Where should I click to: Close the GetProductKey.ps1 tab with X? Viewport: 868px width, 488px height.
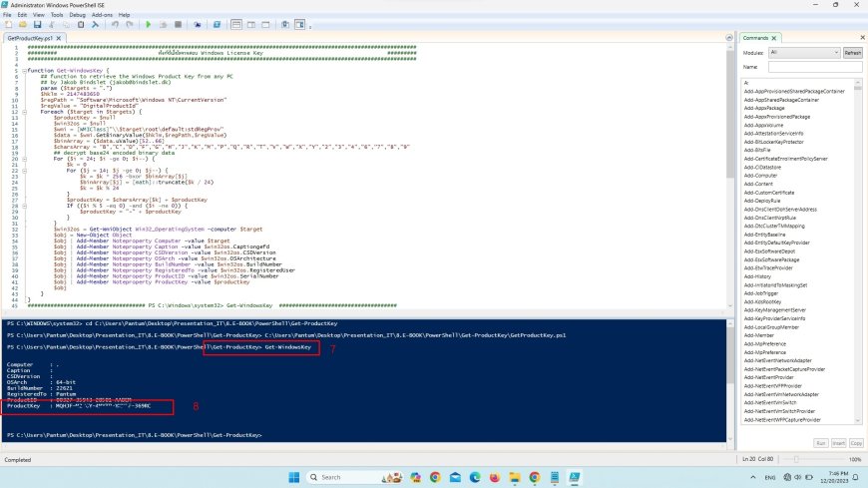coord(59,38)
